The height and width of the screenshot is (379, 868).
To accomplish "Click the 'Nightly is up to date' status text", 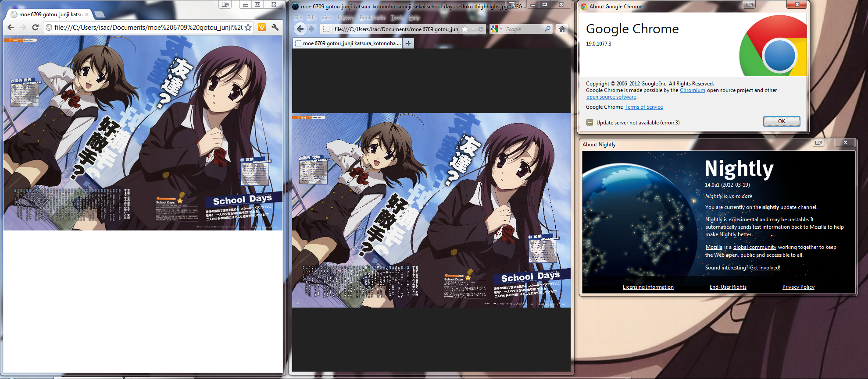I will click(729, 196).
